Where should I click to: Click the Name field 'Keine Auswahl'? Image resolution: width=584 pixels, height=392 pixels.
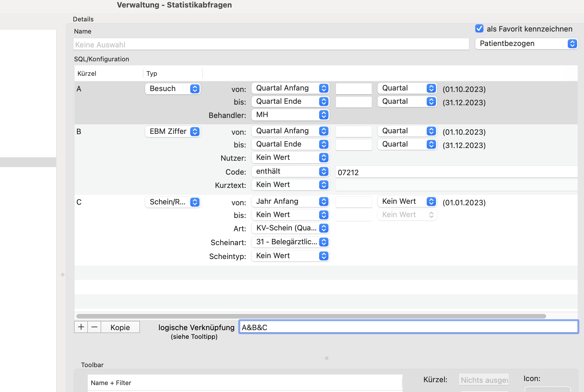(271, 45)
